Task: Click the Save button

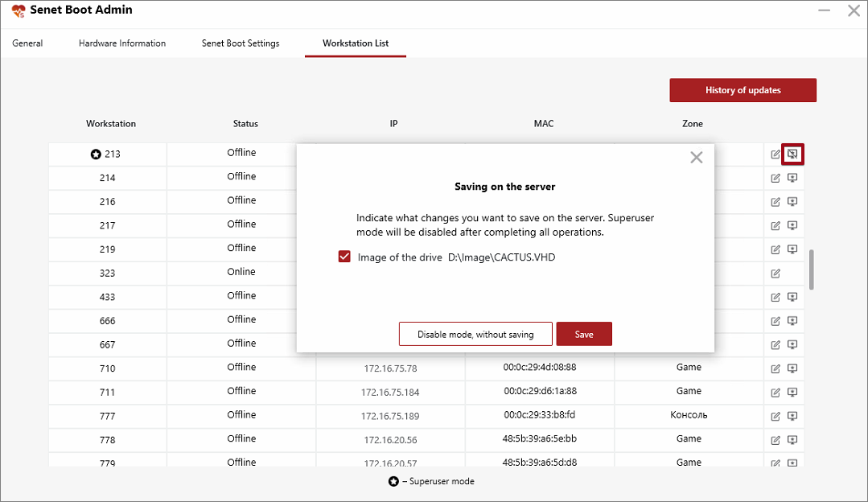Action: click(584, 333)
